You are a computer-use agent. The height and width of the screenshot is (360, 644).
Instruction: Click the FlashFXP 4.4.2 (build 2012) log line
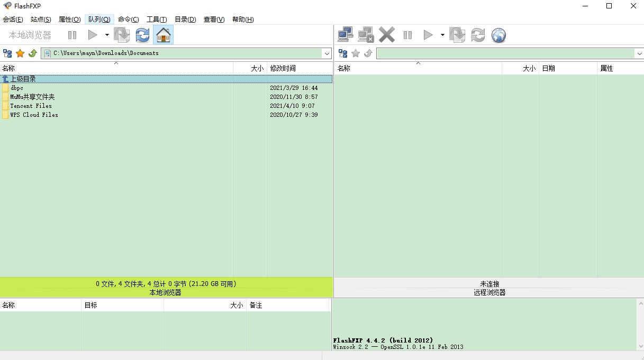click(x=383, y=340)
